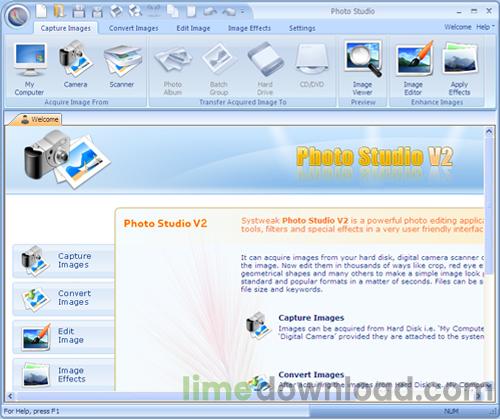Click the Print icon in quick toolbar
The image size is (500, 420).
coord(116,11)
